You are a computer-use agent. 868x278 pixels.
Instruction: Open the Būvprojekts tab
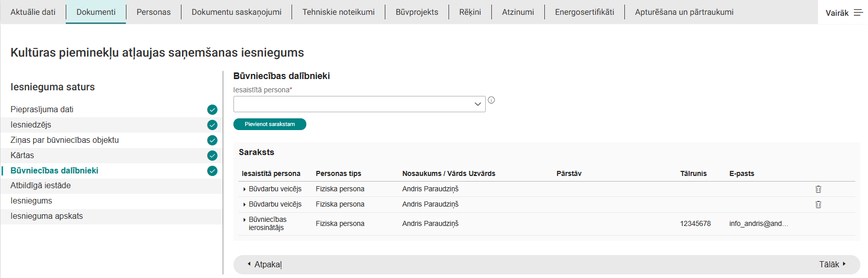click(416, 12)
